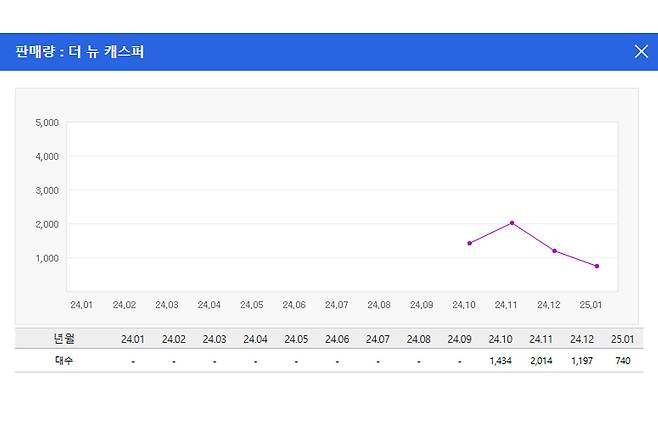Image resolution: width=658 pixels, height=438 pixels.
Task: Click the 1,000 y-axis label
Action: click(x=47, y=258)
